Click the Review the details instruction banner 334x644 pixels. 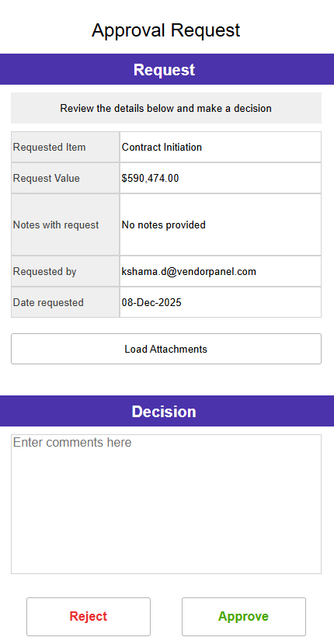(x=166, y=108)
